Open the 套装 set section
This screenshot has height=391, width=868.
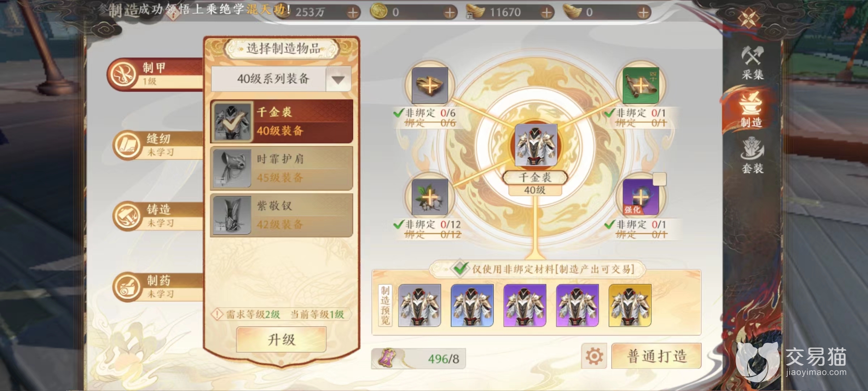tap(753, 156)
